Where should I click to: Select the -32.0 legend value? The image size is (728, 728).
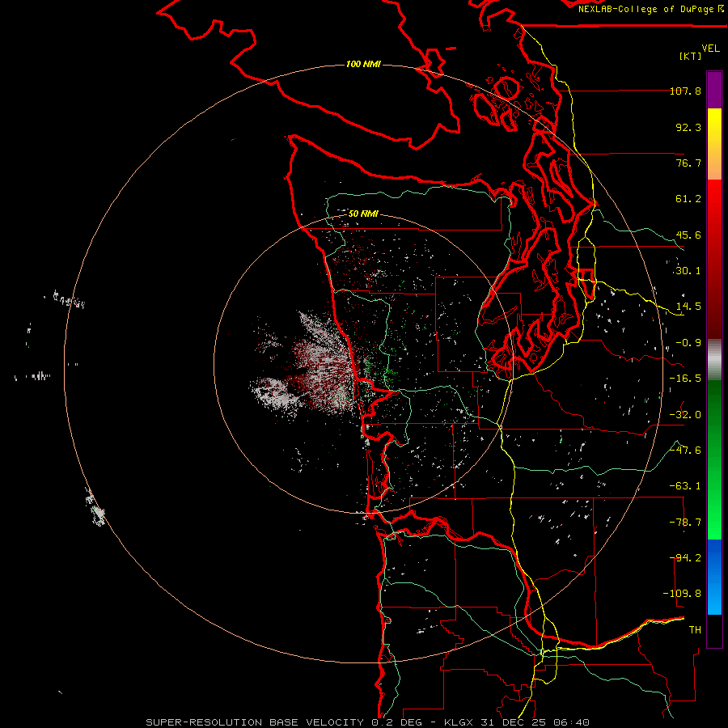click(685, 415)
